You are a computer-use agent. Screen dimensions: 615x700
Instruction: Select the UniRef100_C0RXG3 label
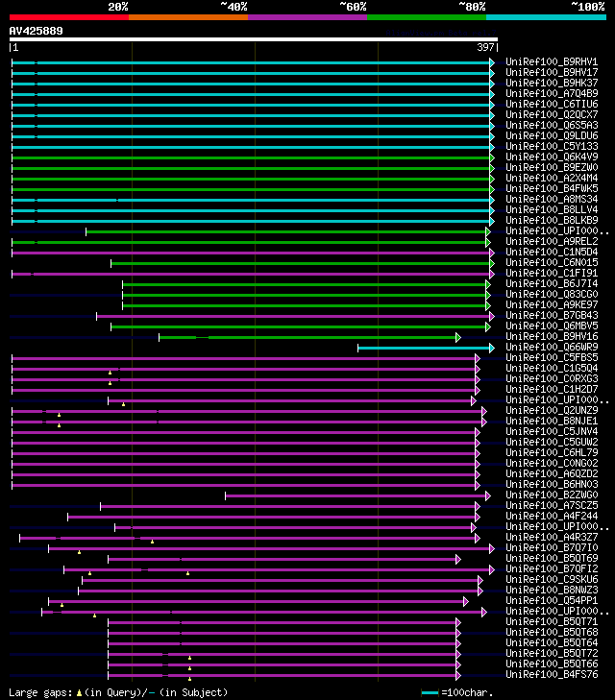(x=552, y=378)
